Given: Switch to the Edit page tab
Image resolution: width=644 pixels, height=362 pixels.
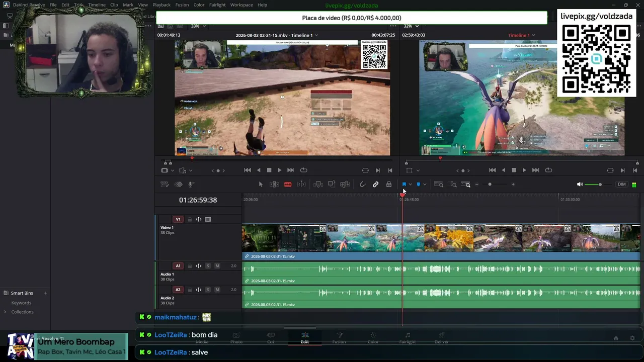Looking at the screenshot, I should tap(305, 338).
